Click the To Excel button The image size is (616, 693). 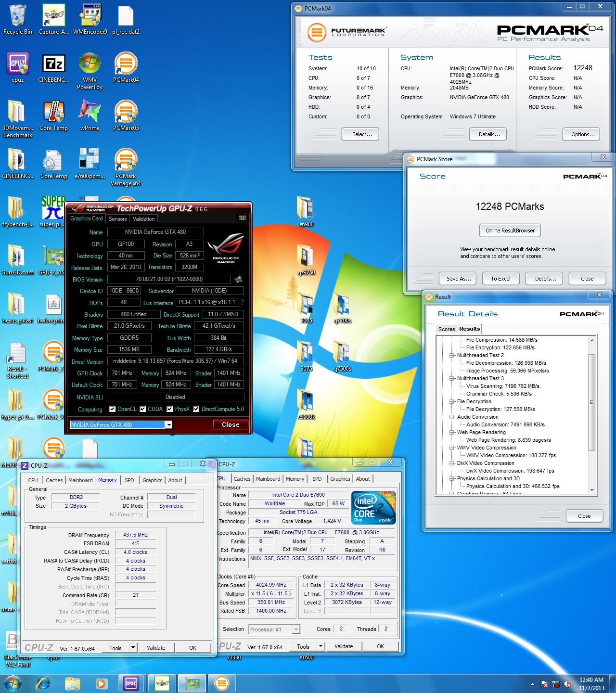pos(500,279)
